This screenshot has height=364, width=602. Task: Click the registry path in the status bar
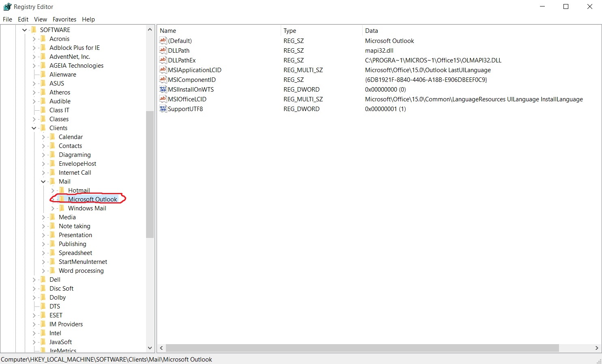(106, 359)
